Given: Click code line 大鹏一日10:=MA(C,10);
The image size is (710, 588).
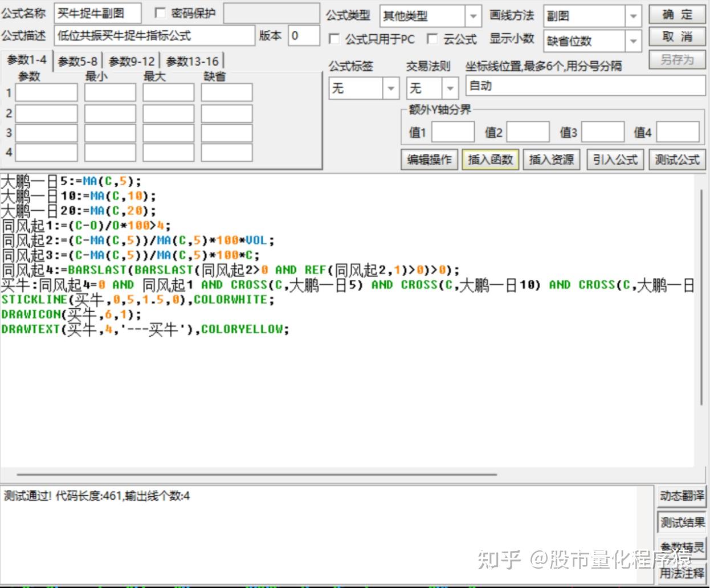Looking at the screenshot, I should click(78, 197).
